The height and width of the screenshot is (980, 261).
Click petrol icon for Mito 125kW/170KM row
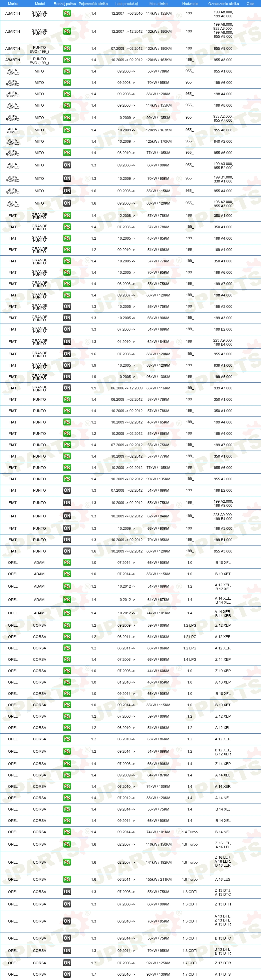tap(67, 141)
